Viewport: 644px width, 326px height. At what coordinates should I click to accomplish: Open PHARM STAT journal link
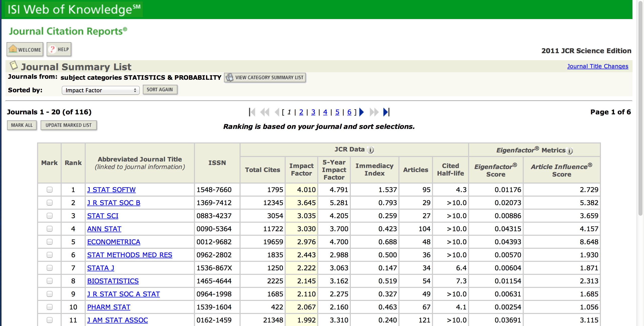point(109,307)
